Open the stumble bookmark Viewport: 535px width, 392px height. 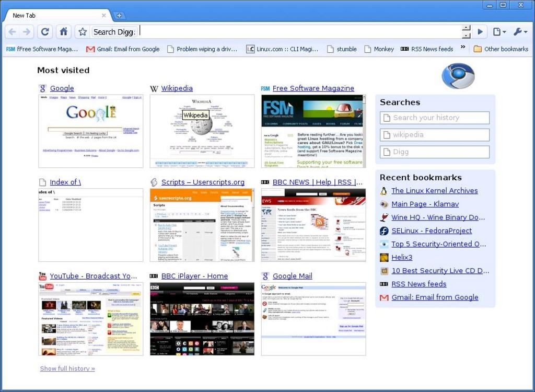[342, 49]
